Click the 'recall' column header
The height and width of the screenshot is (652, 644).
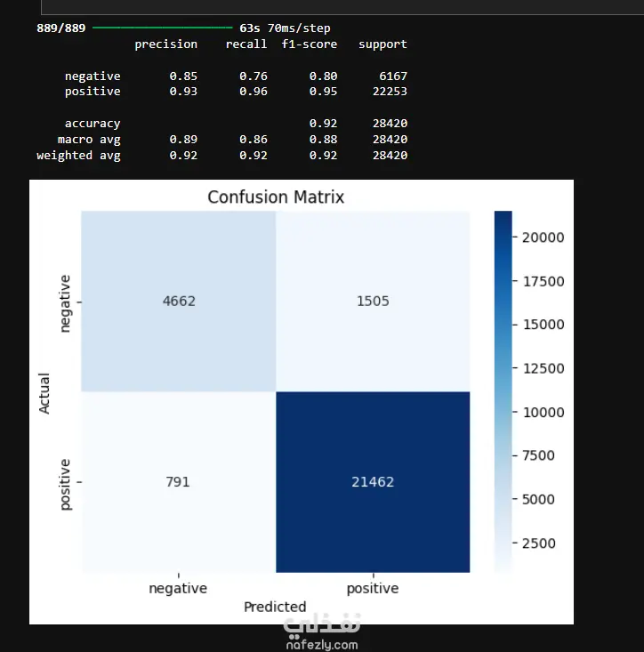click(x=246, y=44)
